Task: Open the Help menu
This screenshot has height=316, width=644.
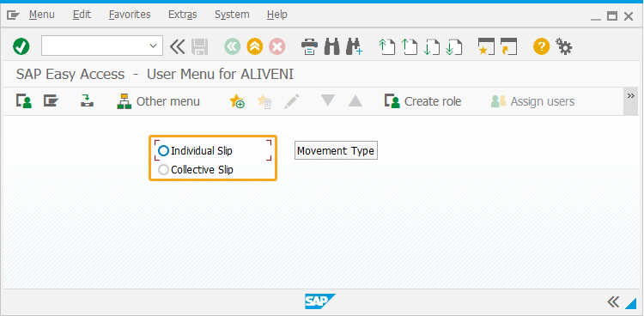Action: click(x=276, y=15)
